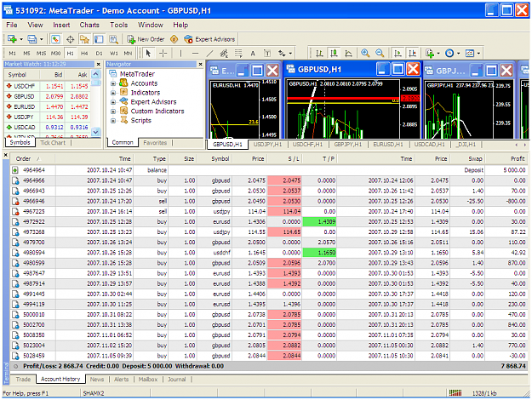Toggle the Data Window crosshair icon

[x=71, y=39]
